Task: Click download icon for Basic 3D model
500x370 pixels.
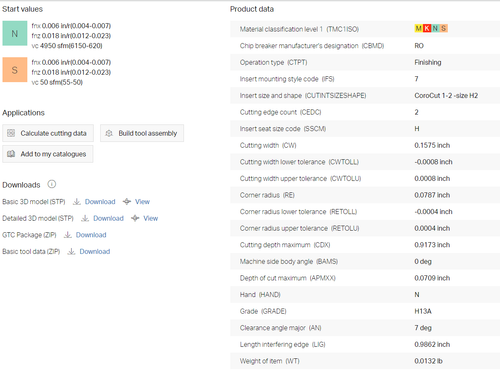Action: (77, 202)
